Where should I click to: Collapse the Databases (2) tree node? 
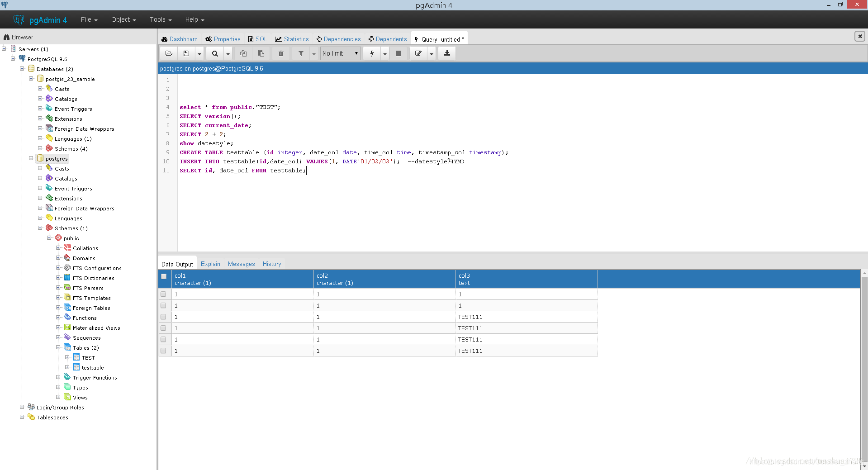click(22, 69)
